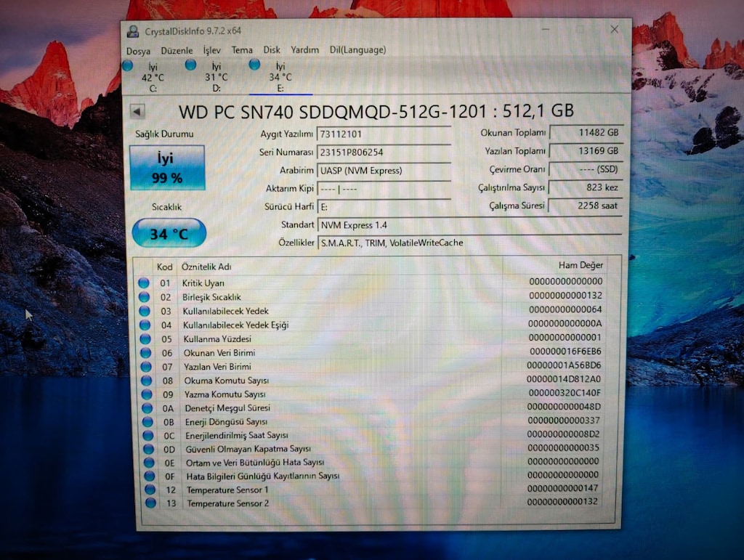Click the Arabirim field UASP (NVM Express)
The width and height of the screenshot is (744, 560).
coord(384,171)
